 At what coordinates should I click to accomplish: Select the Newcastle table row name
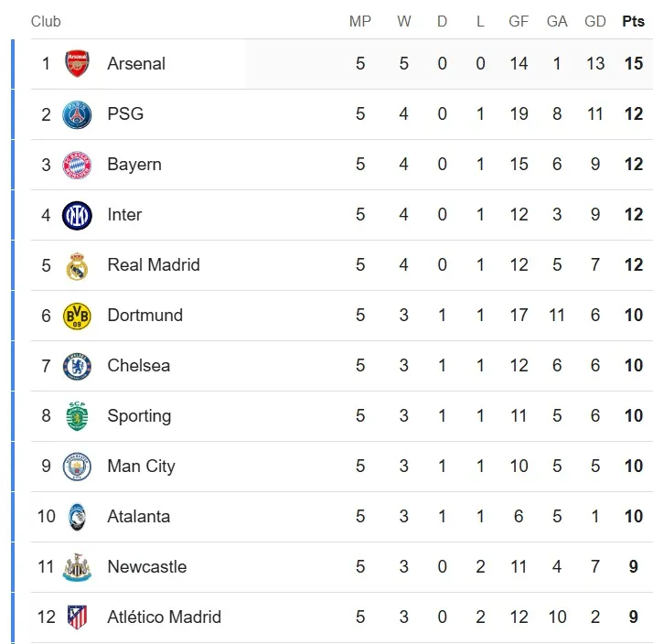[x=146, y=567]
